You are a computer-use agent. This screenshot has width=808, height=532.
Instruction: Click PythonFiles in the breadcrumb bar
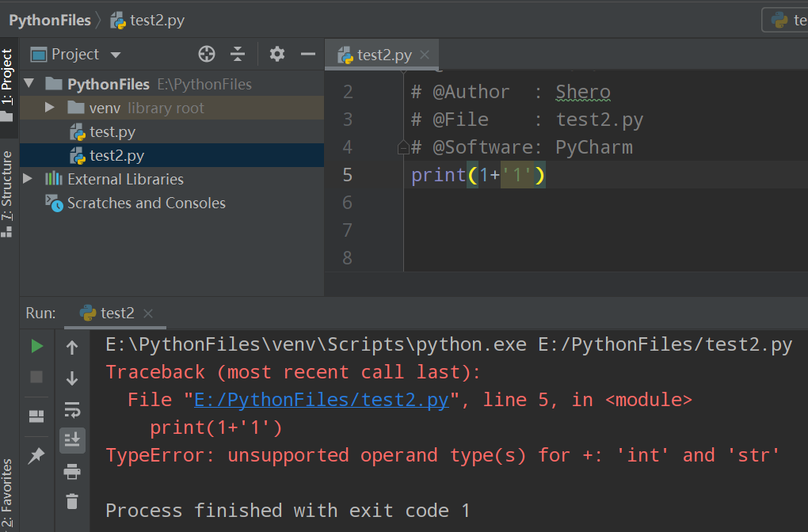tap(49, 20)
